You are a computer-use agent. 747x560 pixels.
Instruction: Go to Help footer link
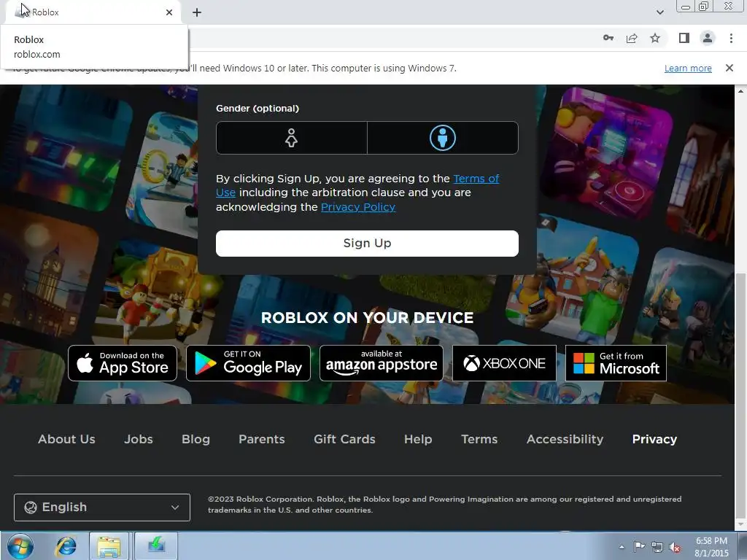click(418, 439)
